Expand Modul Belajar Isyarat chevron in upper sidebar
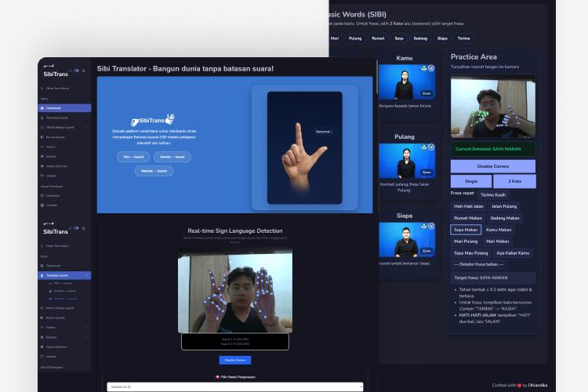The width and height of the screenshot is (588, 392). tap(86, 128)
